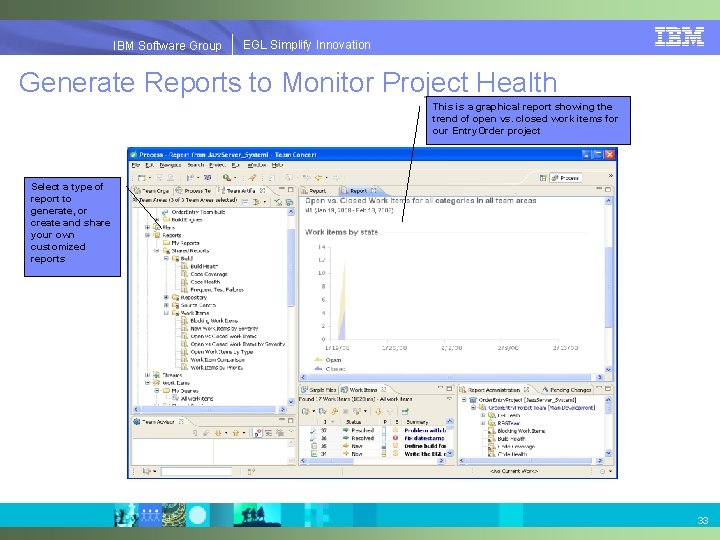Open the 'Problem with b...' work item
720x540 pixels.
pyautogui.click(x=425, y=431)
